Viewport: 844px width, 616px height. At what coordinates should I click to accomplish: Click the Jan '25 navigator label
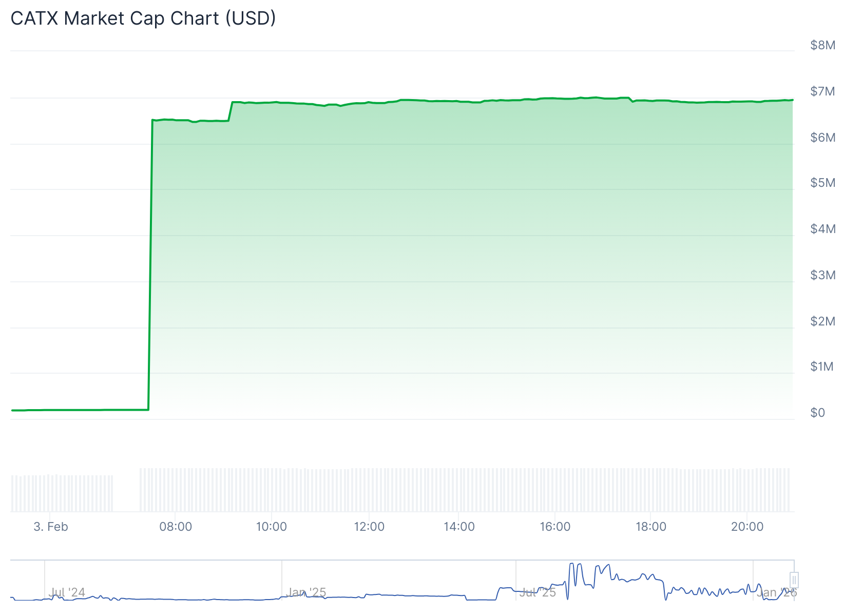point(306,592)
